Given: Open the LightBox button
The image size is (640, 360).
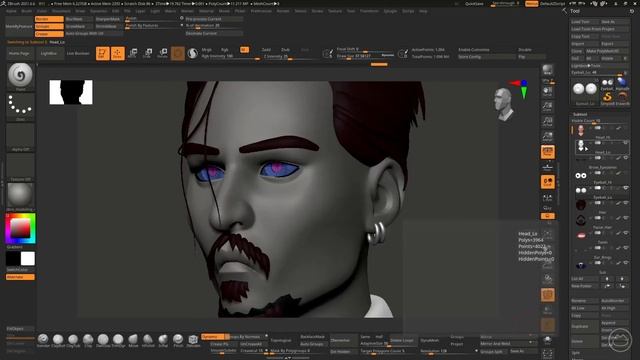Looking at the screenshot, I should point(49,53).
